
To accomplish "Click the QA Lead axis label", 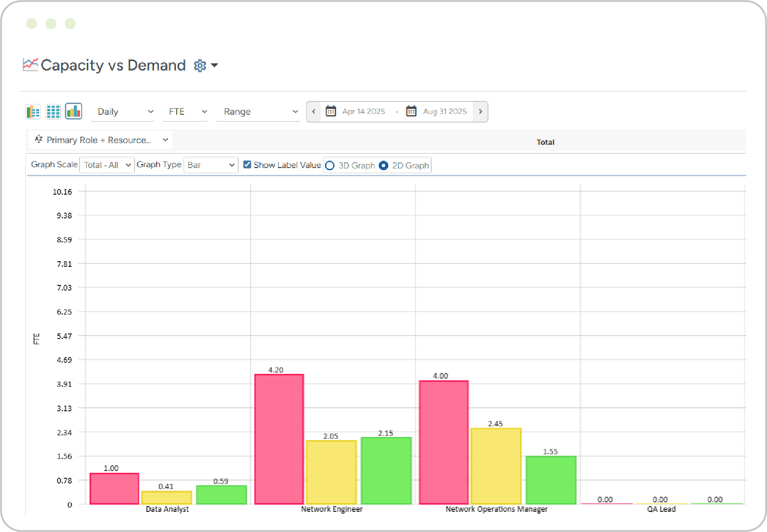I will (661, 509).
